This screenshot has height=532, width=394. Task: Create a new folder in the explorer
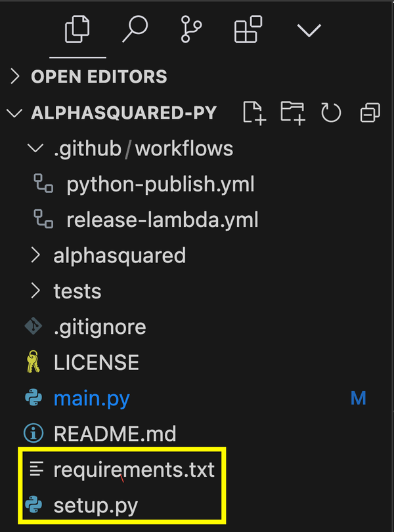[x=293, y=113]
